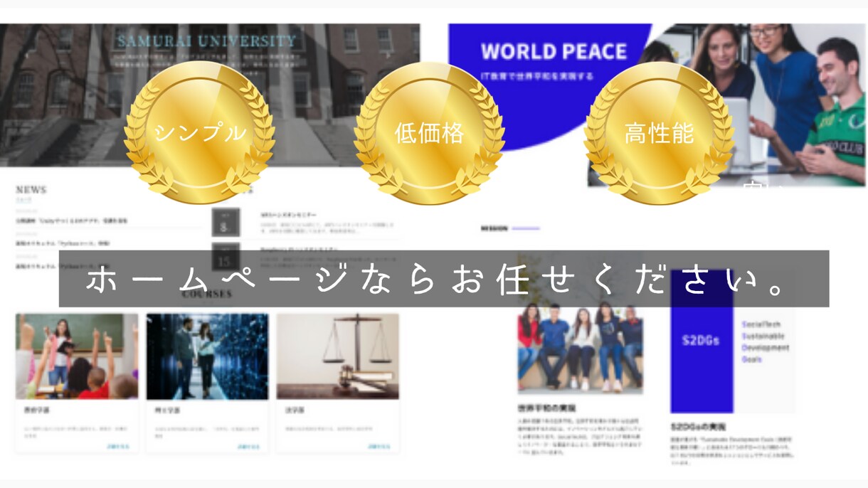The image size is (868, 488).
Task: Click the photo of five people sitting
Action: 580,349
